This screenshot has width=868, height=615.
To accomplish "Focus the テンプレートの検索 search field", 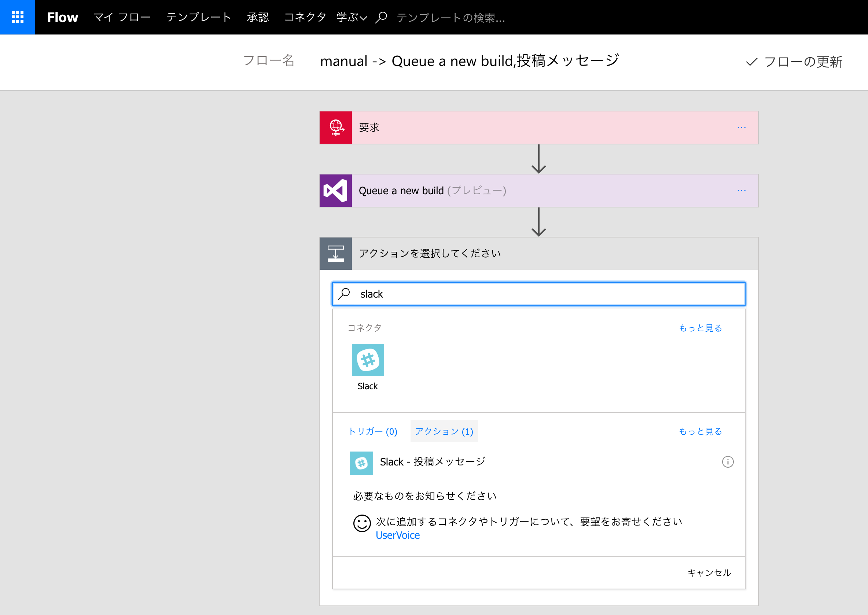I will pos(450,18).
